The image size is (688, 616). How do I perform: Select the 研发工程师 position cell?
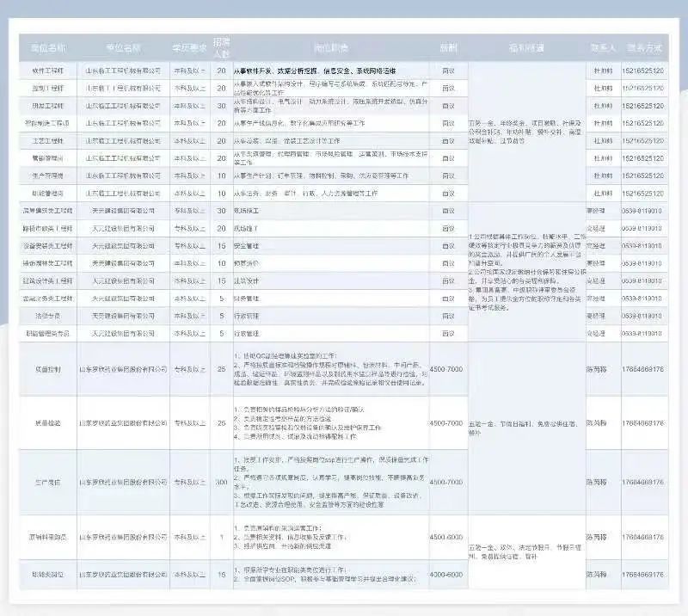(x=48, y=106)
